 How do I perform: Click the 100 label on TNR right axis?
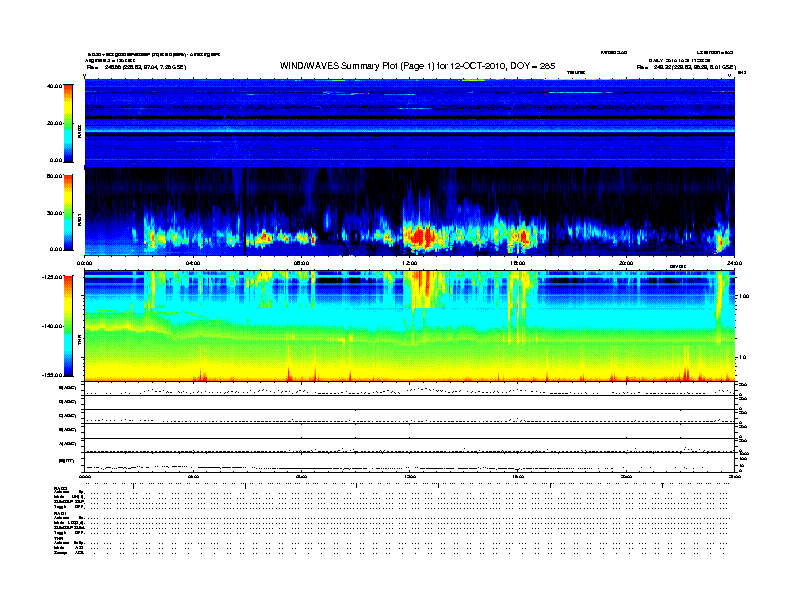click(x=744, y=296)
